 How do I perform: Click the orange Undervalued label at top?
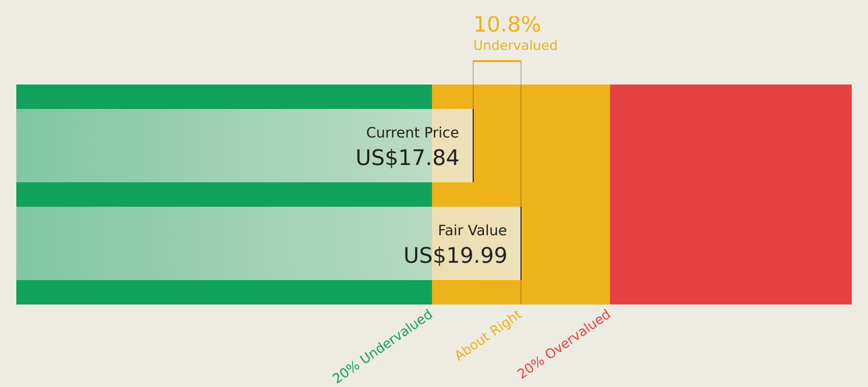tap(515, 46)
